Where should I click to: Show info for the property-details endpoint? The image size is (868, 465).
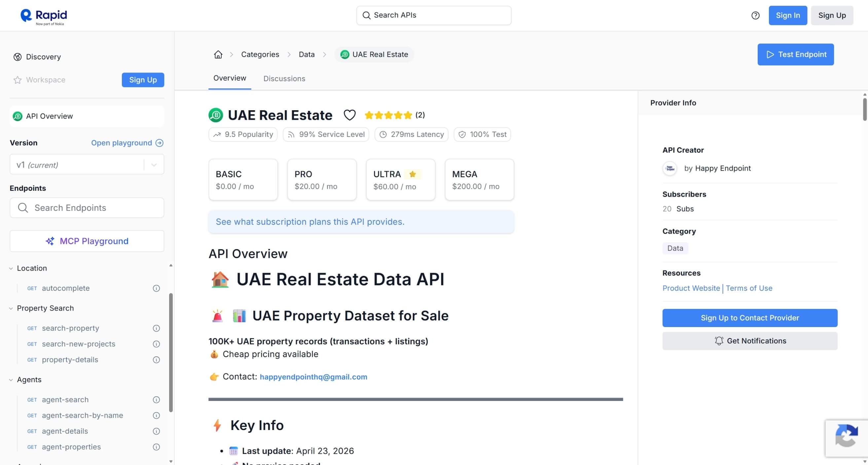click(156, 360)
